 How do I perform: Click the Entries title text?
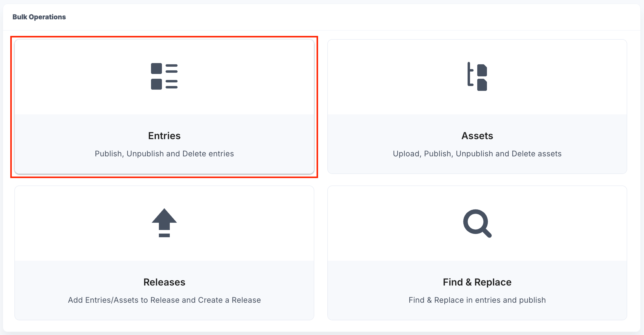pos(164,136)
